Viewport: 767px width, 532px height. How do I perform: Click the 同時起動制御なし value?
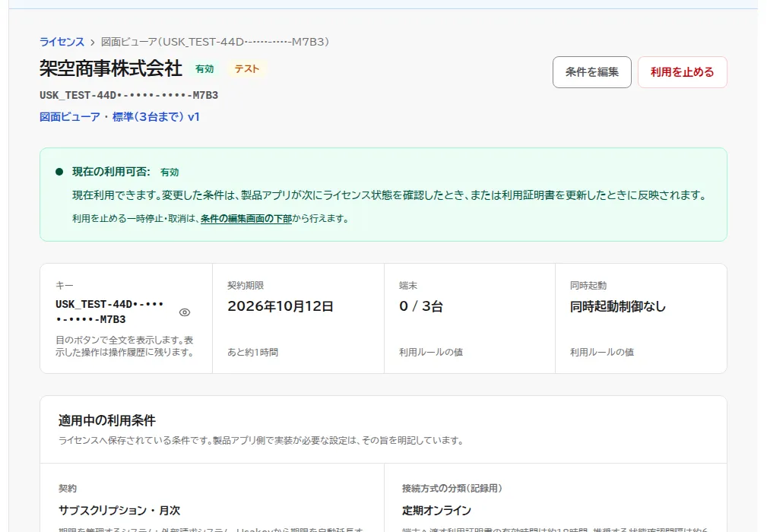(x=618, y=306)
